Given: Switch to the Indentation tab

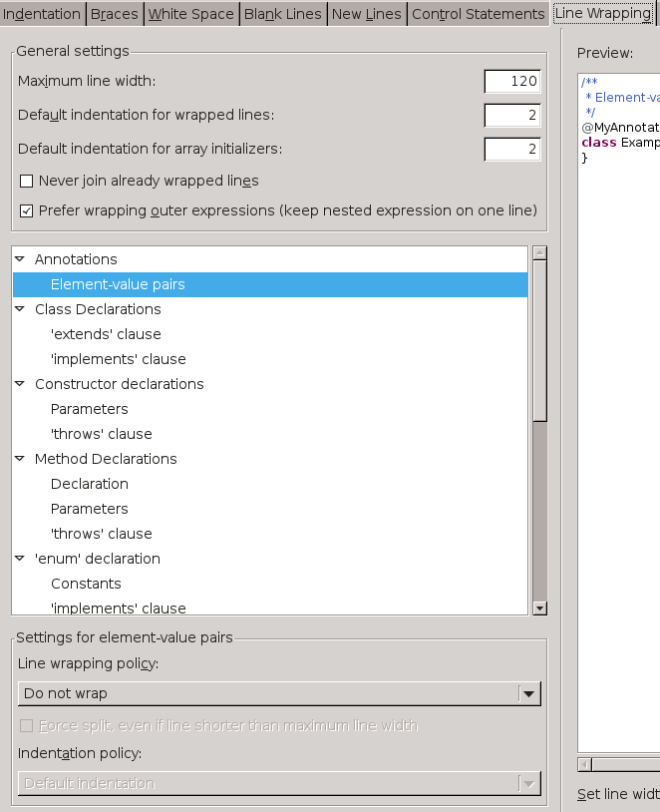Looking at the screenshot, I should coord(42,14).
